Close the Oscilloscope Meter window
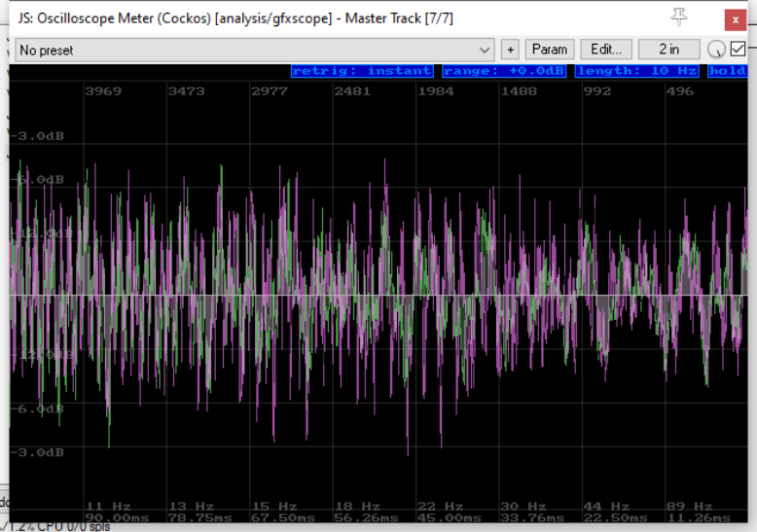 coord(736,19)
